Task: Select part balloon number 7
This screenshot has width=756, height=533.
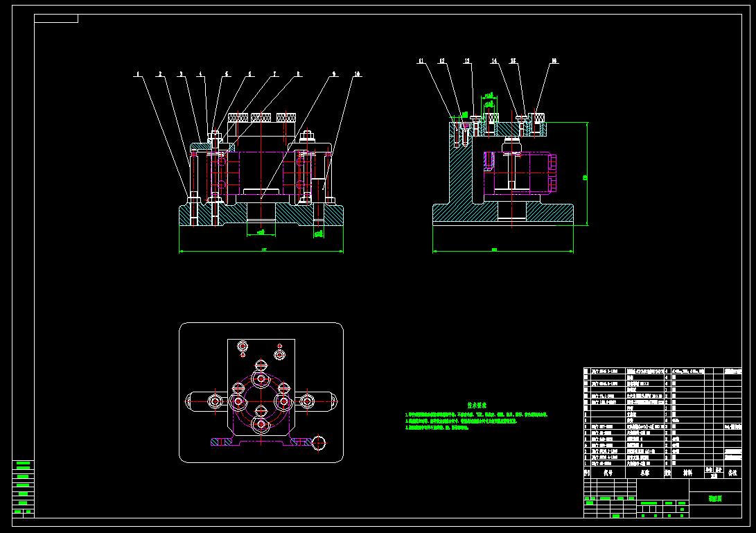Action: pos(275,74)
